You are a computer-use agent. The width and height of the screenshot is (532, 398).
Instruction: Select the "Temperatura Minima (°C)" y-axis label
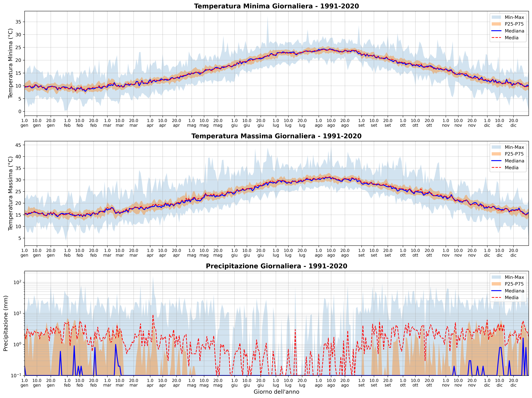point(10,63)
